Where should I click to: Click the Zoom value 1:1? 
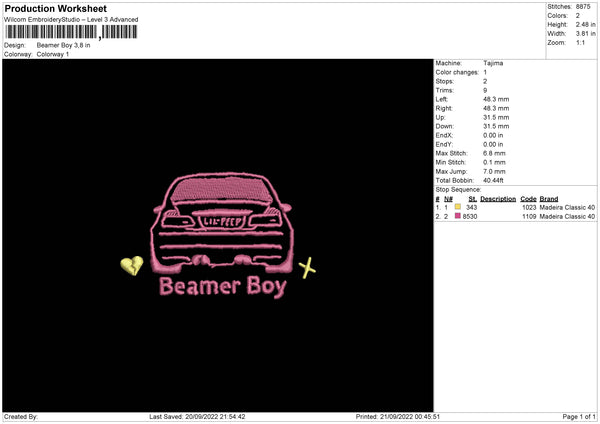coord(583,43)
